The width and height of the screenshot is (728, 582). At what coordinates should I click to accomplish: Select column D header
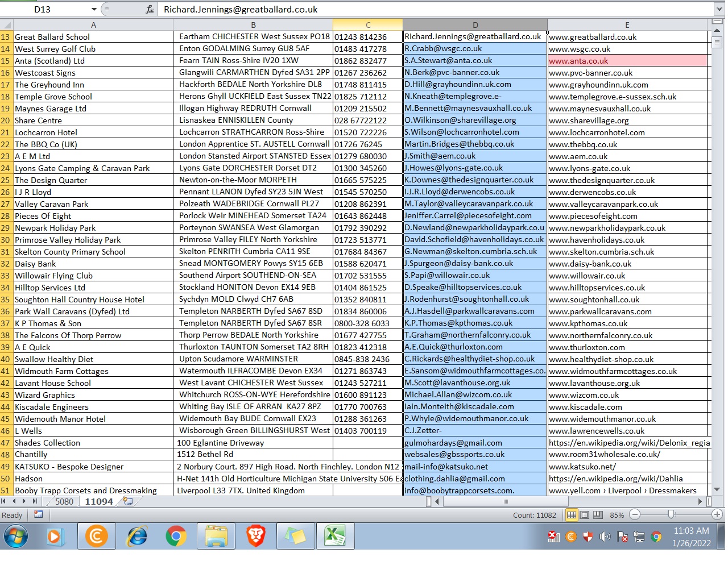(475, 24)
